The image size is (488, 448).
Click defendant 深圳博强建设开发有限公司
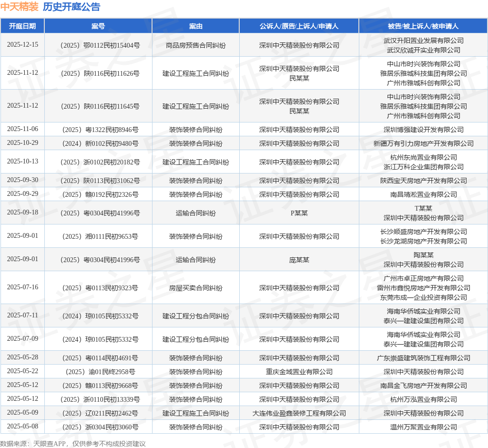[x=424, y=130]
